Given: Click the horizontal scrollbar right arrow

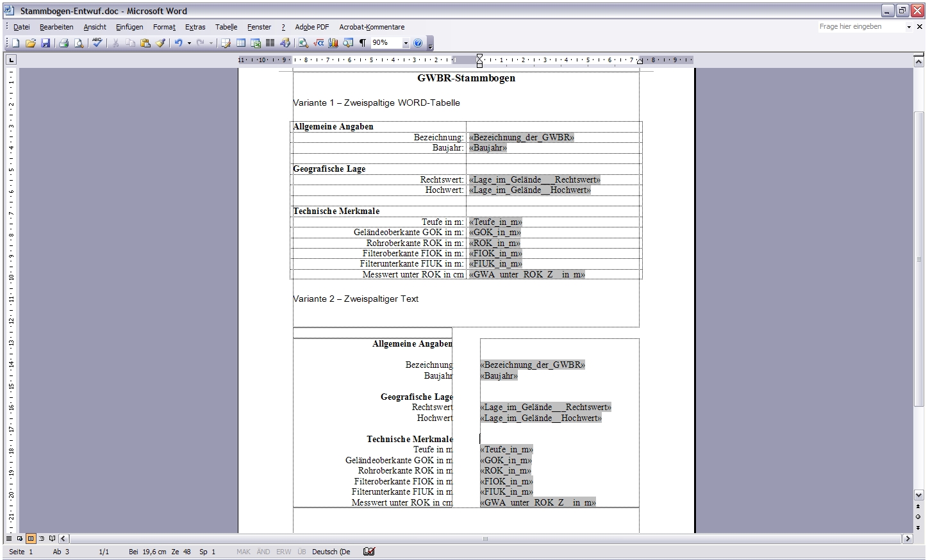Looking at the screenshot, I should pyautogui.click(x=907, y=539).
